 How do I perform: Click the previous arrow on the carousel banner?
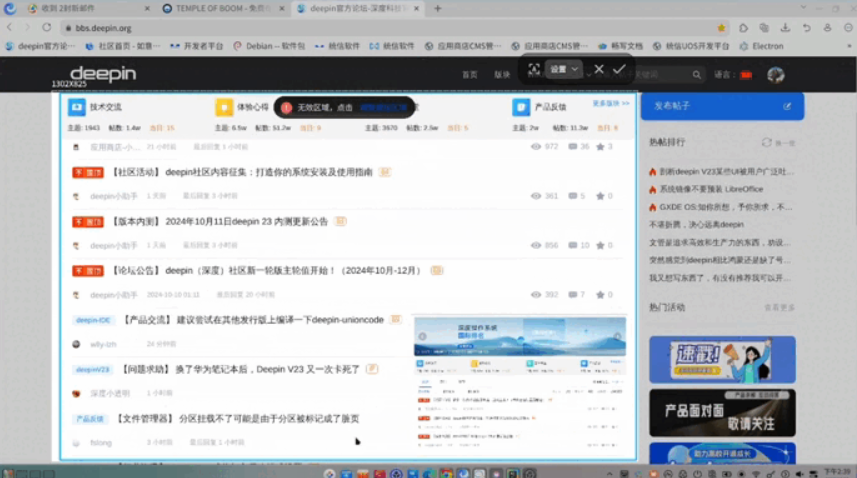[x=422, y=337]
